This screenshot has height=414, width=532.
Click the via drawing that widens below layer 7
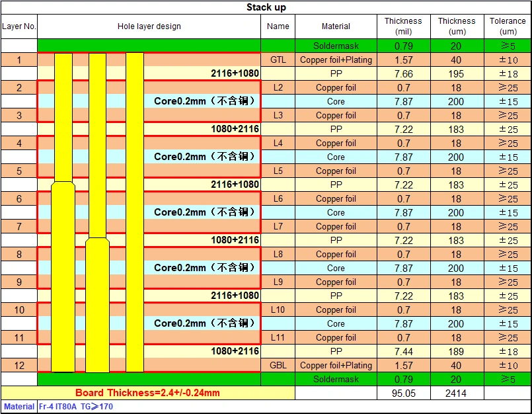coord(97,212)
